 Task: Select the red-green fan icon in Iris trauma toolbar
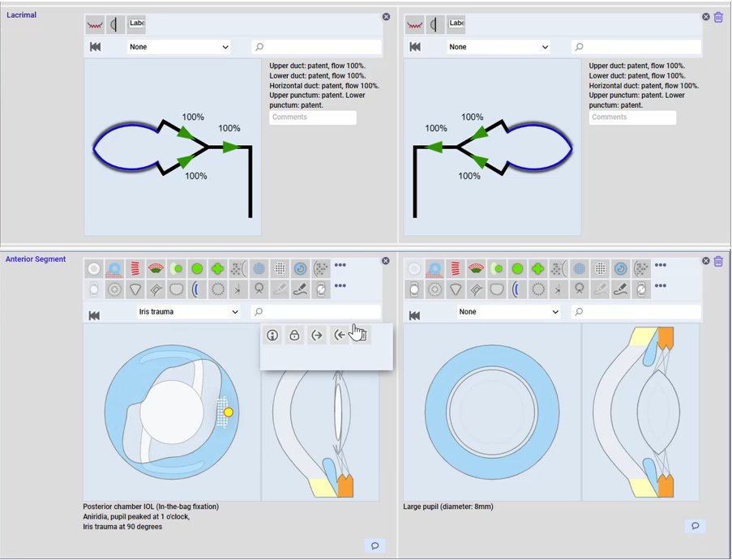(156, 268)
